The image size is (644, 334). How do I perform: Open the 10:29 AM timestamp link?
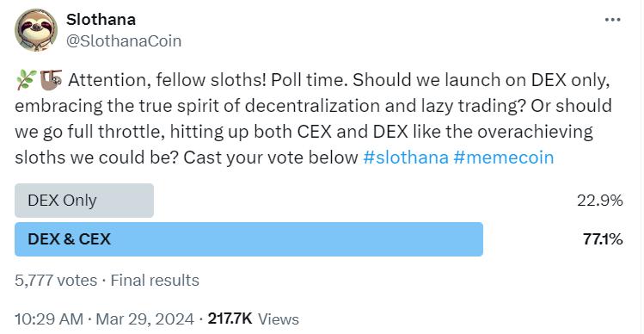pyautogui.click(x=48, y=319)
